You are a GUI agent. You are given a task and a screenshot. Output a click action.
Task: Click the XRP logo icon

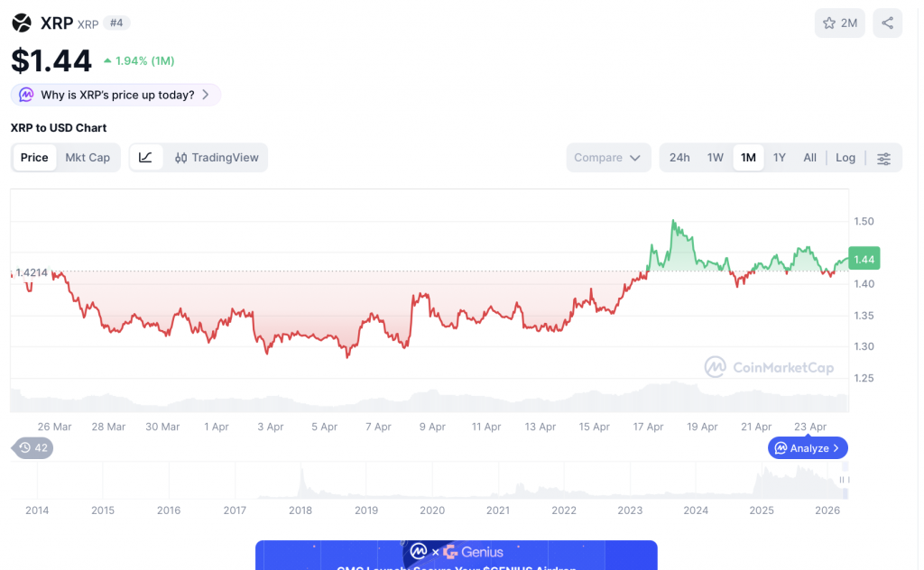click(21, 22)
